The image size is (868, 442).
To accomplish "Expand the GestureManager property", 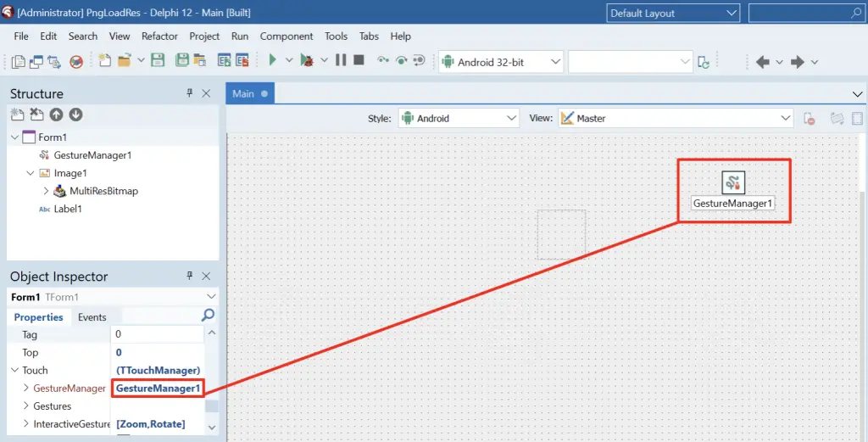I will [x=26, y=389].
